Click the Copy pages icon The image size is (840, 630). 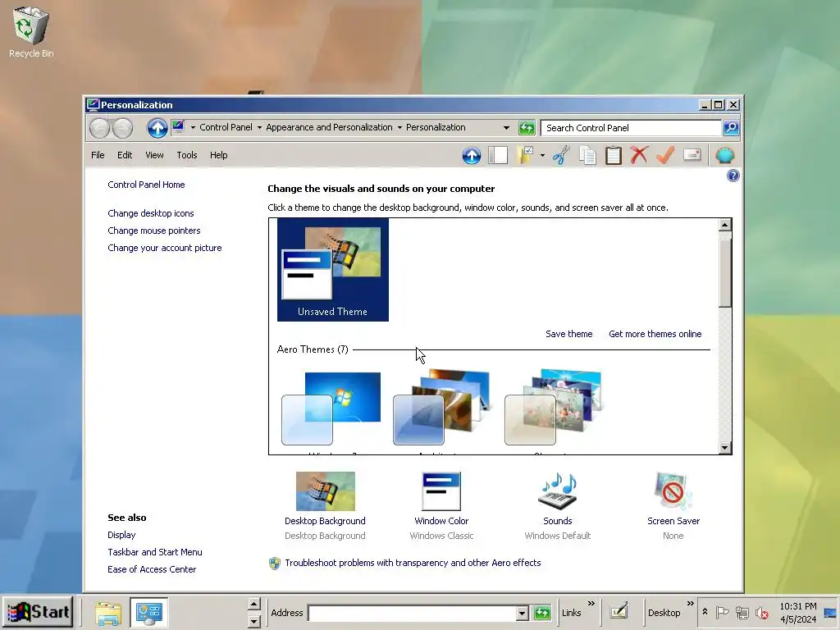point(587,155)
